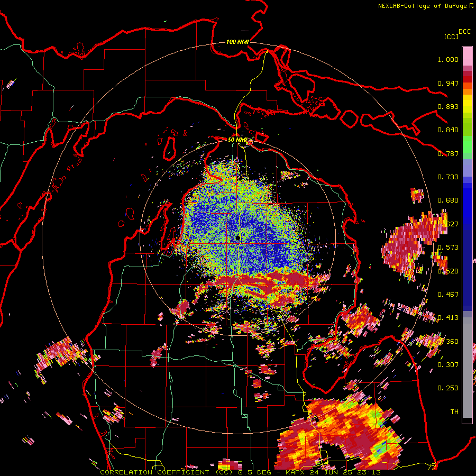Click the NEXLAB-College of DuPage label

tap(422, 6)
